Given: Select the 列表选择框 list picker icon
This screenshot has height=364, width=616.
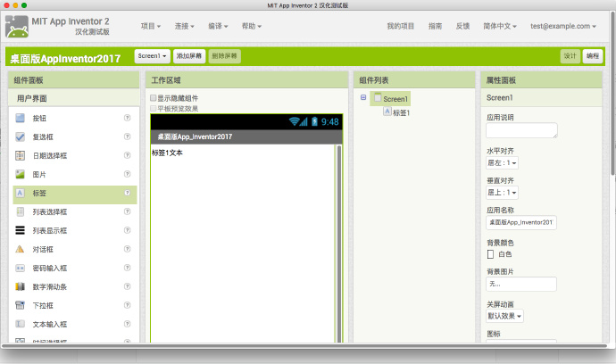Looking at the screenshot, I should [20, 211].
